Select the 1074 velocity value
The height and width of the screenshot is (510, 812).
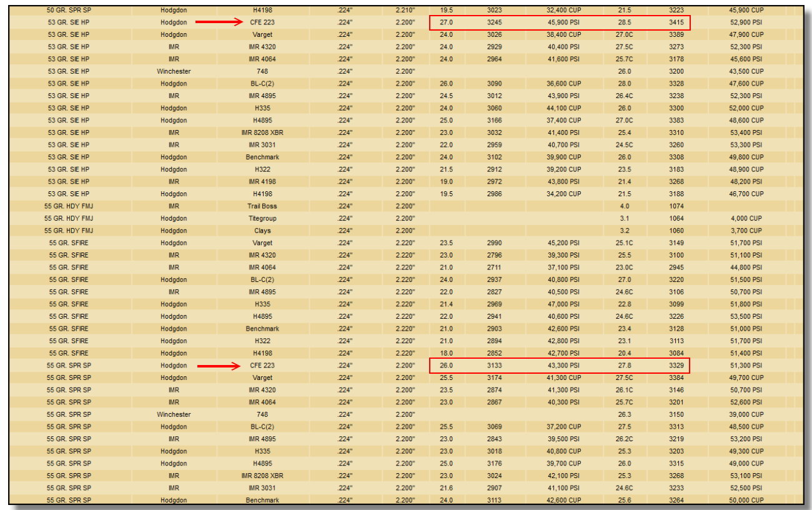pyautogui.click(x=676, y=206)
